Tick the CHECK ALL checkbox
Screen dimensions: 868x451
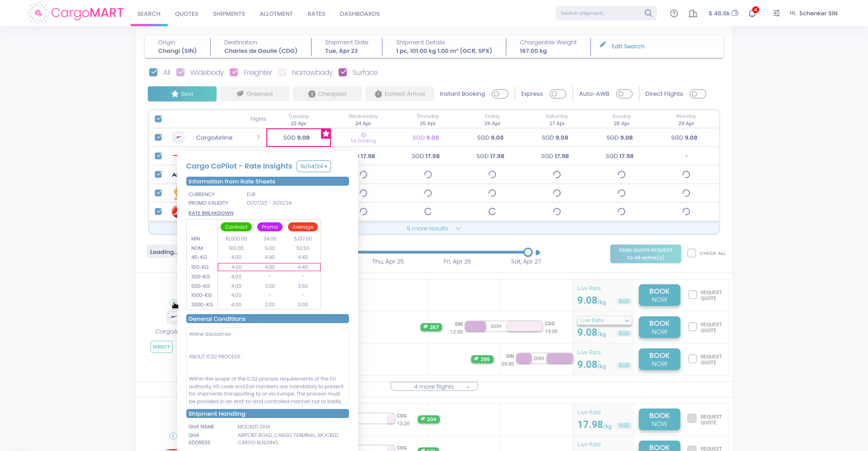692,253
